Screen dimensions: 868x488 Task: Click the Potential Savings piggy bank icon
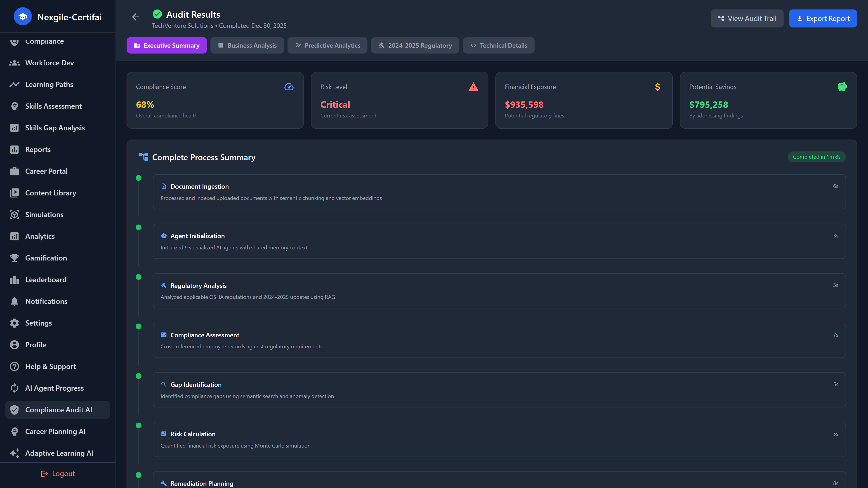(842, 87)
